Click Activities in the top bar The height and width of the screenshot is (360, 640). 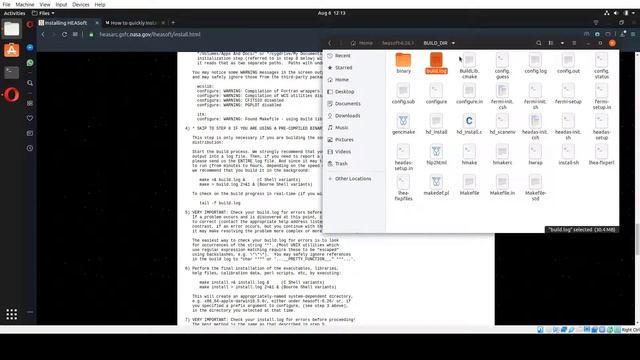pyautogui.click(x=14, y=13)
